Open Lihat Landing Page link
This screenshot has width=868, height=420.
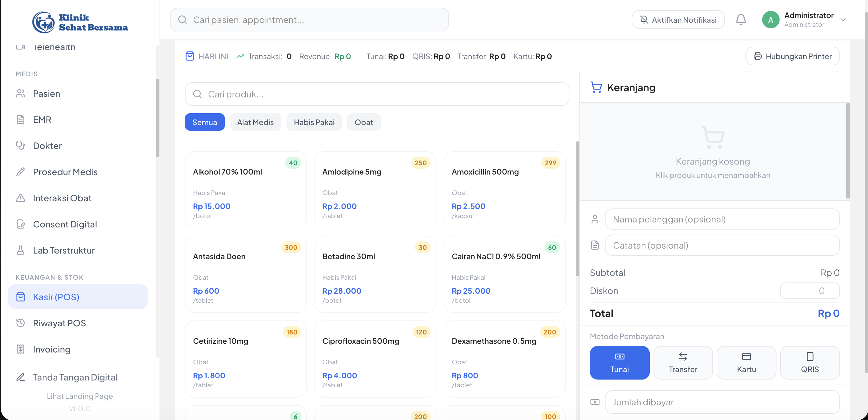tap(79, 396)
